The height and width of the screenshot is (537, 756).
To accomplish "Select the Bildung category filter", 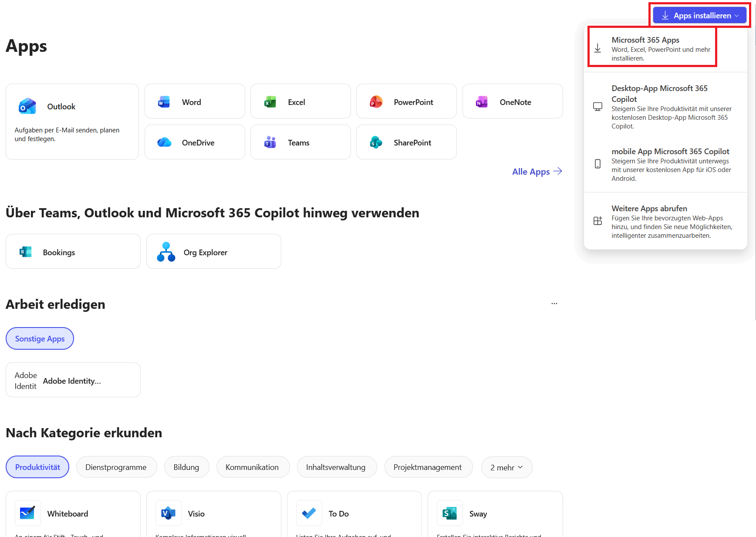I will coord(186,467).
